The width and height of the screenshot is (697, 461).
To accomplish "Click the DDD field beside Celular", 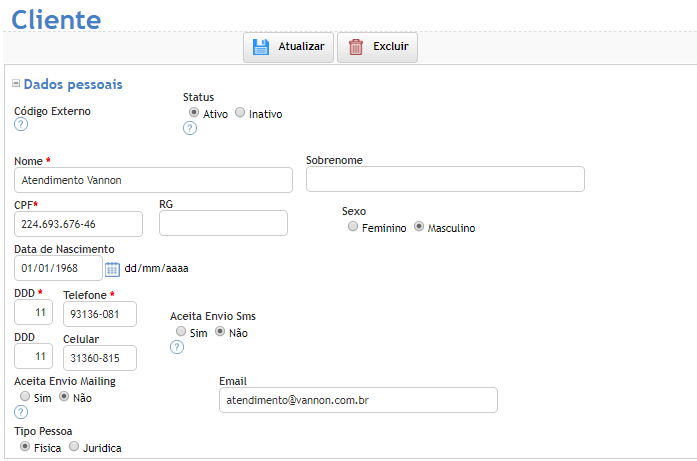I will (x=33, y=356).
